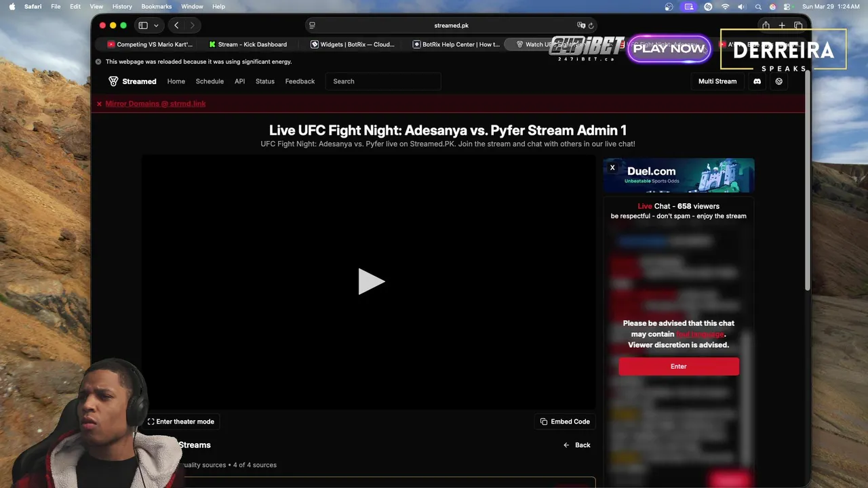This screenshot has height=488, width=868.
Task: Open the Window menu
Action: click(x=192, y=6)
